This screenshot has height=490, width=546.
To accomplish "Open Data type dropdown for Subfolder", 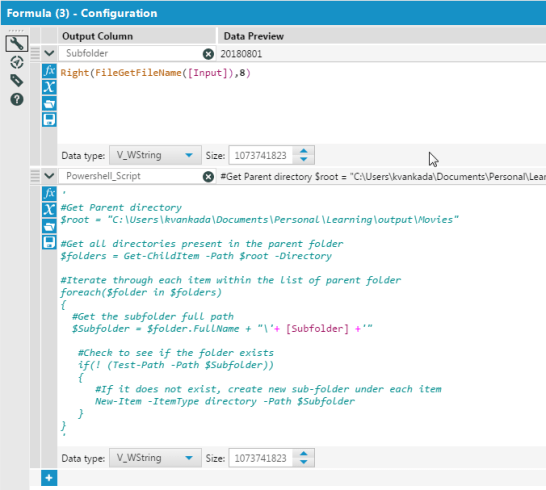I will [x=155, y=155].
